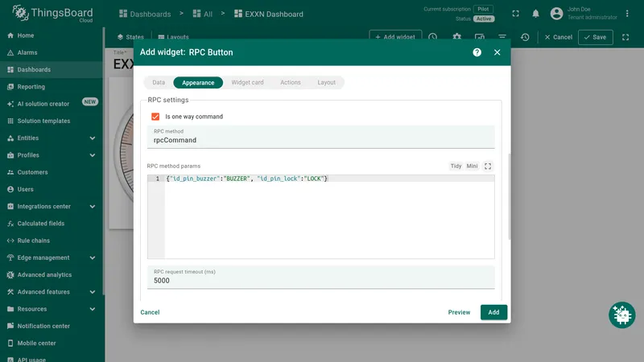Open Dashboards in the sidebar

[52, 70]
